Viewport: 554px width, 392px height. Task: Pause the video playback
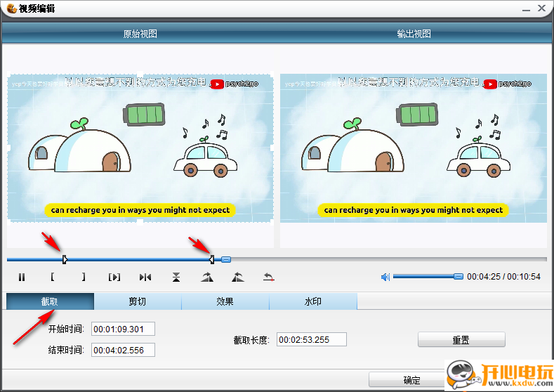click(22, 277)
